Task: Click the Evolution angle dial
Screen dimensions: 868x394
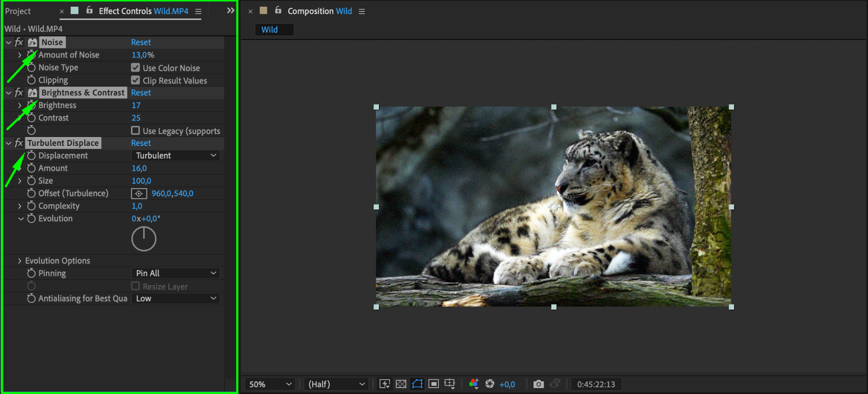Action: tap(144, 239)
